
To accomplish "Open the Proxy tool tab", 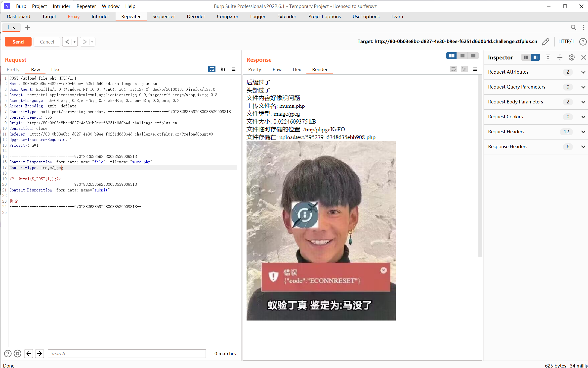I will pyautogui.click(x=74, y=16).
